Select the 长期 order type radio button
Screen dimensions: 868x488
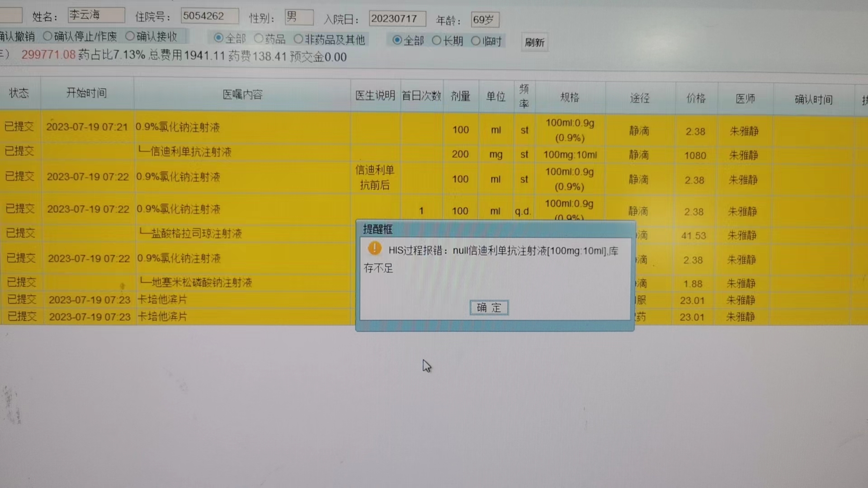pos(436,41)
